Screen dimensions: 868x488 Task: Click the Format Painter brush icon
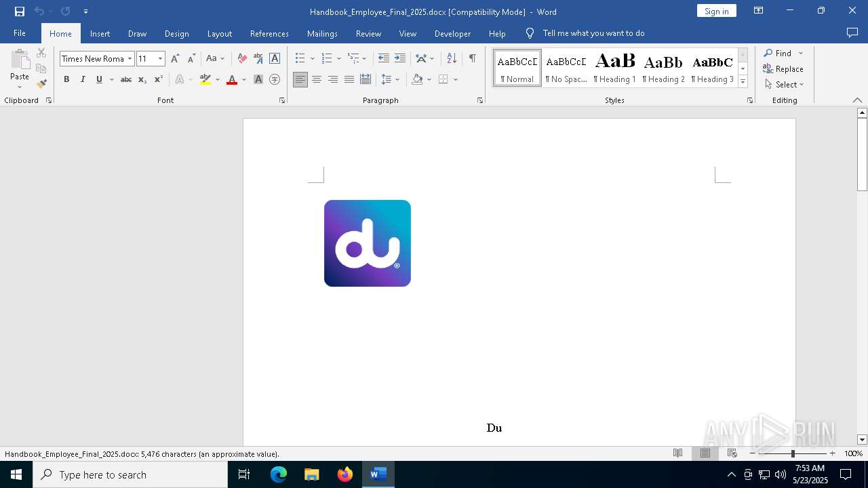(41, 84)
